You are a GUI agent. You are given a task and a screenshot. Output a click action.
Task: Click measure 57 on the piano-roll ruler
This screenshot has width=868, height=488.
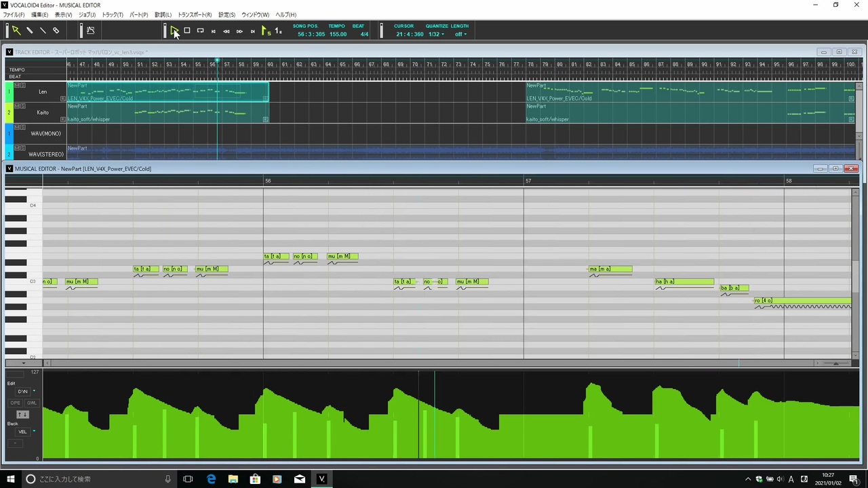(528, 181)
